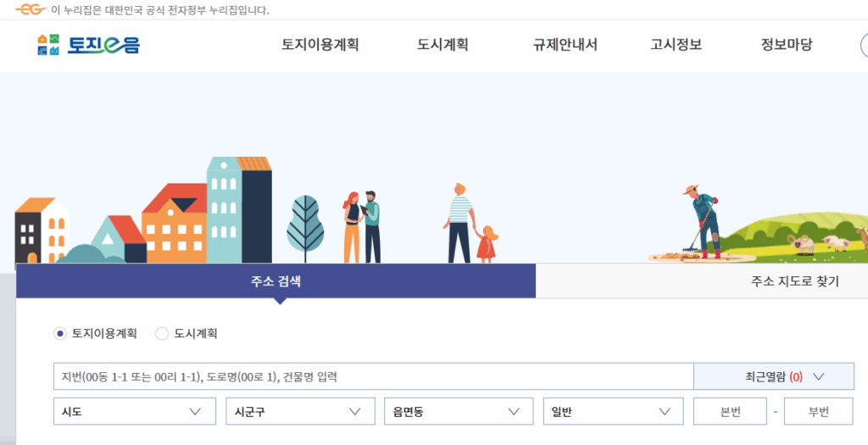The image size is (868, 445).
Task: Open the 읍면동 dropdown
Action: point(459,411)
